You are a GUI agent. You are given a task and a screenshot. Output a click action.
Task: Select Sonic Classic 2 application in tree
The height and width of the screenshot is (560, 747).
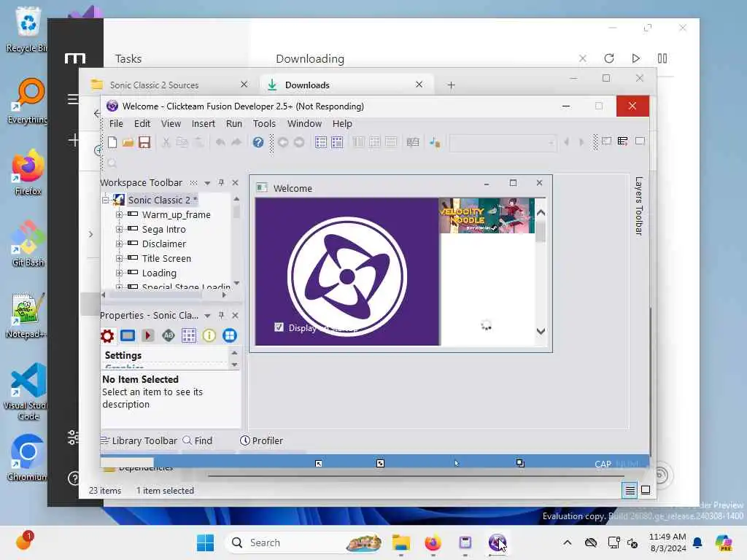pyautogui.click(x=162, y=200)
